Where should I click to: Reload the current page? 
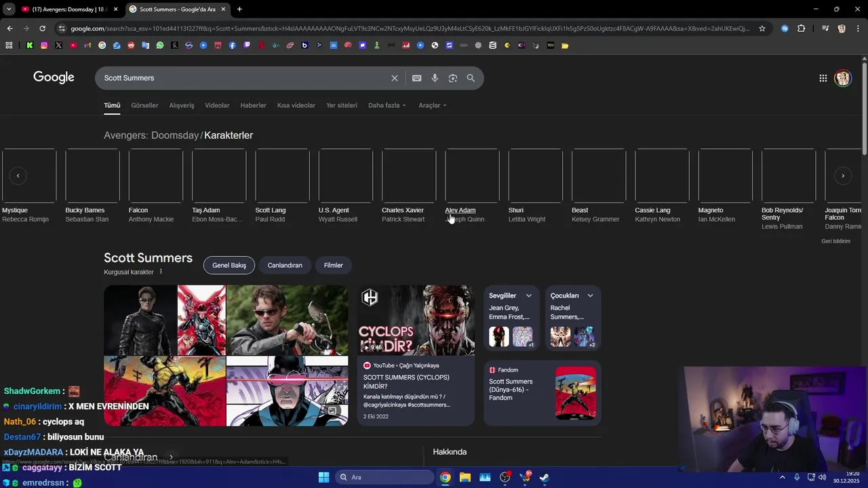pos(42,28)
